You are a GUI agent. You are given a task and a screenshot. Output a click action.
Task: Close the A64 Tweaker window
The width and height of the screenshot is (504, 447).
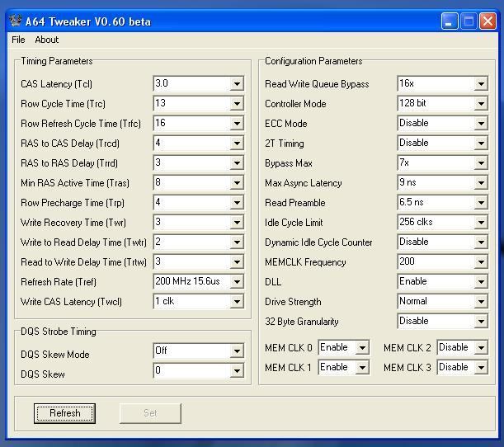[488, 21]
